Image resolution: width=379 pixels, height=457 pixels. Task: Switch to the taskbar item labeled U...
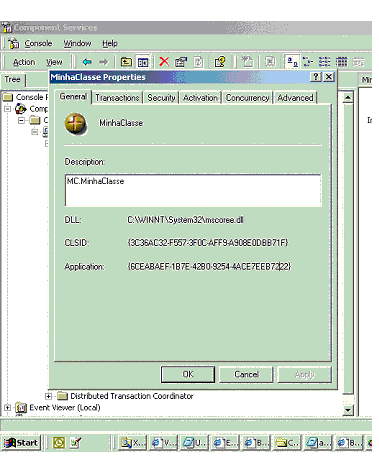[x=194, y=443]
